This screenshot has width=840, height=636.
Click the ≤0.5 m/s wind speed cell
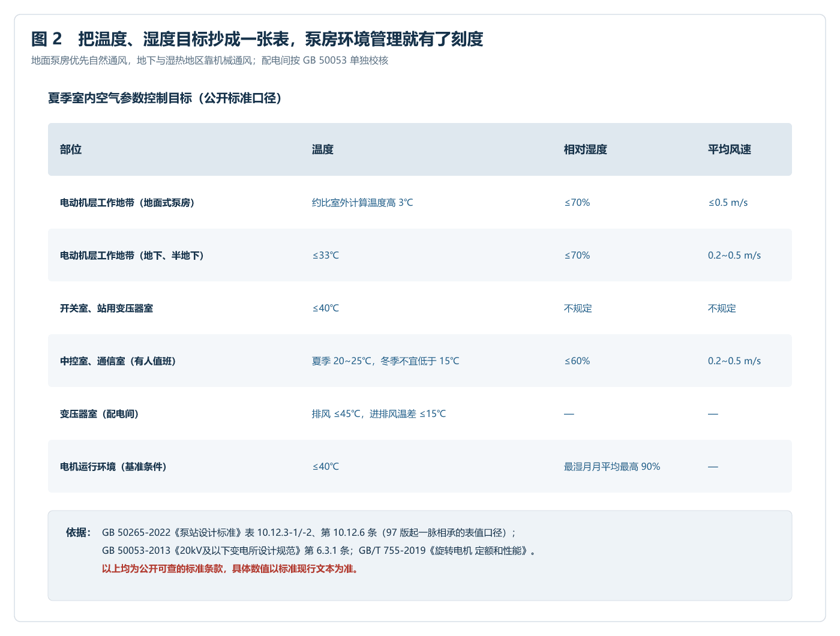pyautogui.click(x=728, y=203)
